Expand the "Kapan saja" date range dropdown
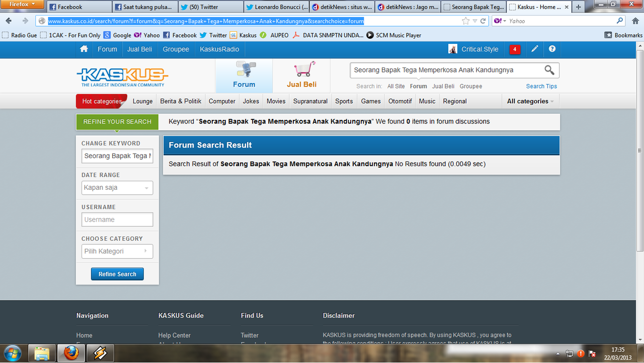The height and width of the screenshot is (363, 644). coord(117,188)
